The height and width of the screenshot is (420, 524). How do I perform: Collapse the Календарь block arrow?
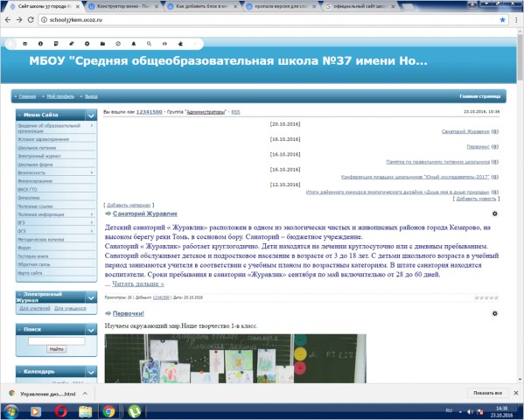(91, 372)
